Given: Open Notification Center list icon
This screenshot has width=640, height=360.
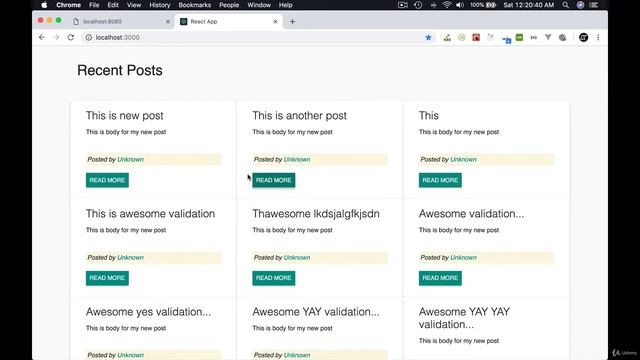Looking at the screenshot, I should click(594, 5).
